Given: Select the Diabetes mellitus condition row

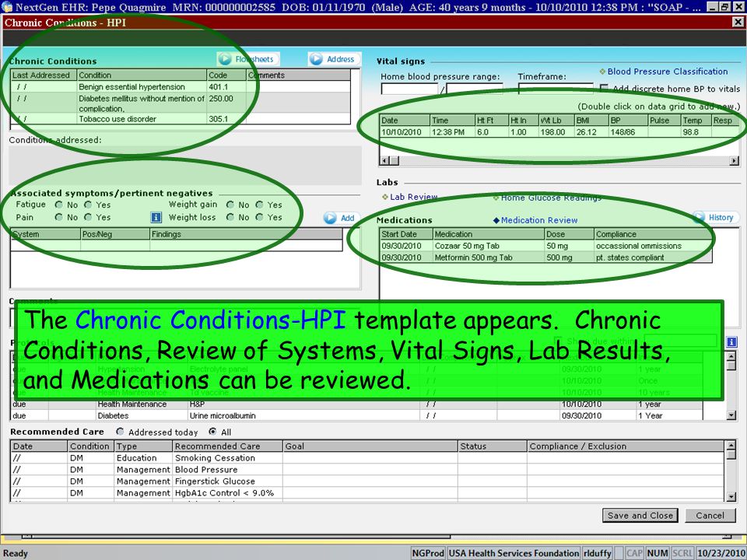Looking at the screenshot, I should point(180,103).
